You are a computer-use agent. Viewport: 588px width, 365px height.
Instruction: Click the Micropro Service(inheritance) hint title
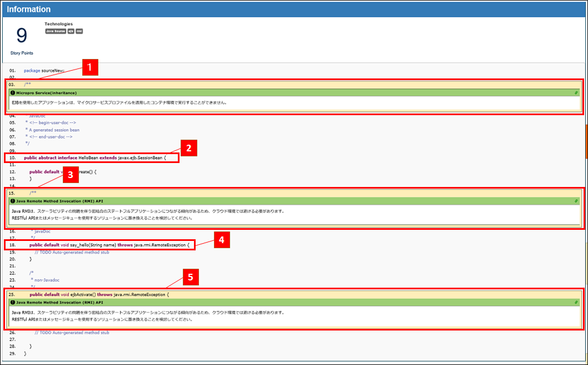tap(47, 93)
